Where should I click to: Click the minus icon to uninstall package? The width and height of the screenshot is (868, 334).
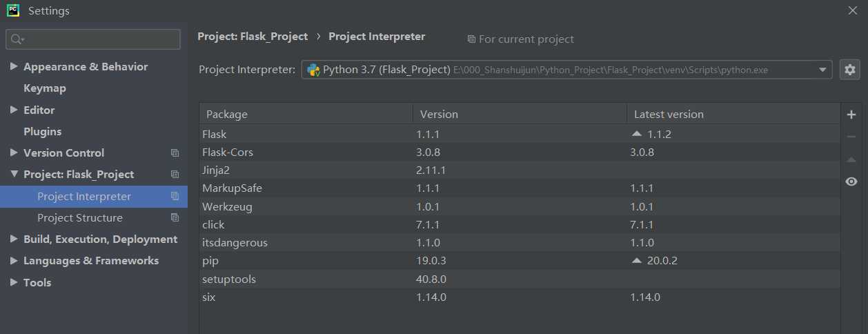(851, 137)
